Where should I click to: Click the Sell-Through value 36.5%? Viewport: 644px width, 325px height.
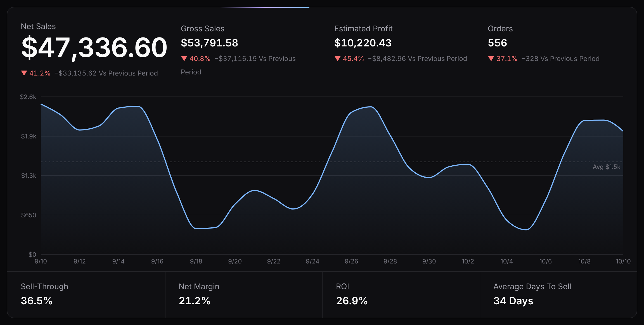pyautogui.click(x=37, y=301)
